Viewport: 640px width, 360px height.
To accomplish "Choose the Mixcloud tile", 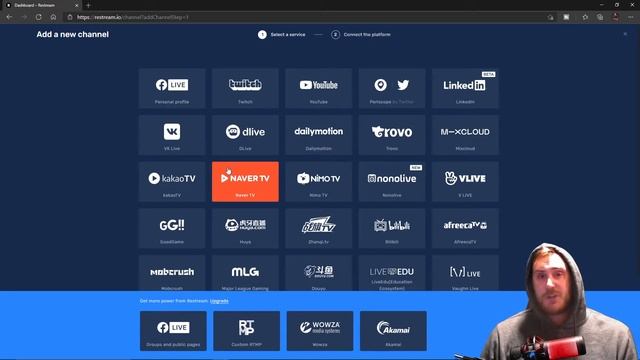I will pos(465,135).
